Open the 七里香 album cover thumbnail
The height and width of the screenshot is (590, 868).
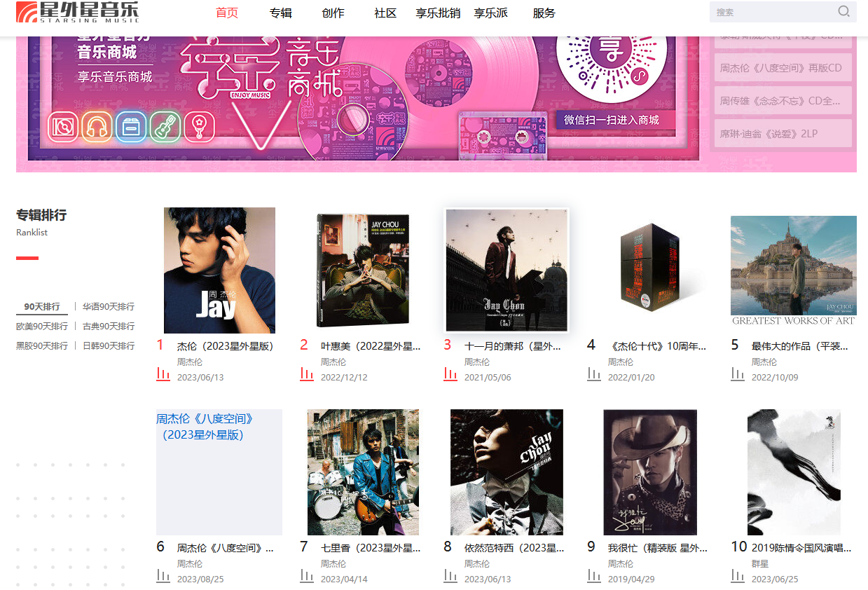[364, 472]
